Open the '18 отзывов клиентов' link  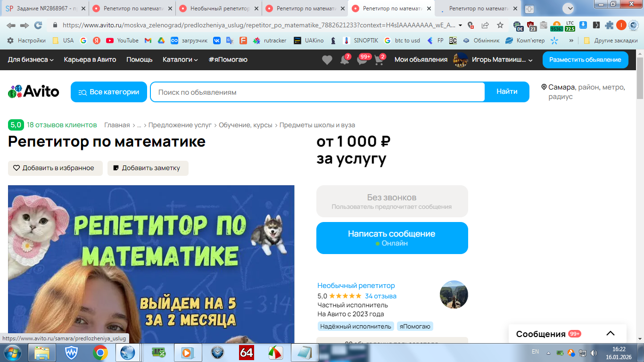(62, 125)
